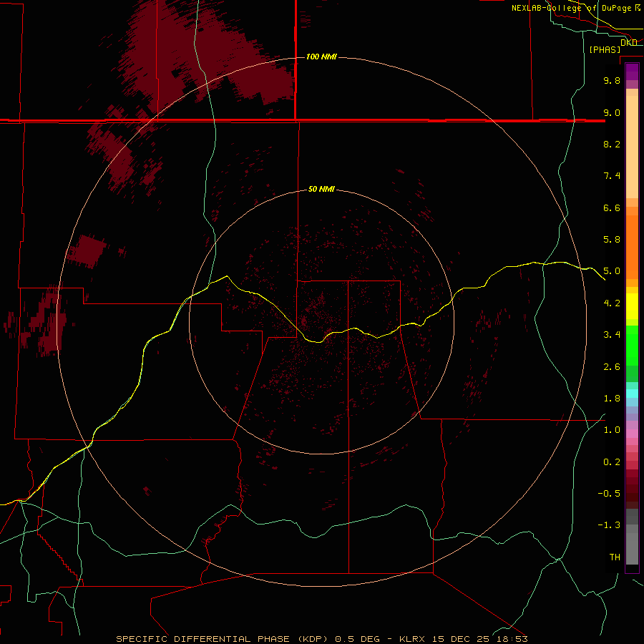This screenshot has height=644, width=644.
Task: Click the 8.2 value on the color scale
Action: pyautogui.click(x=612, y=144)
